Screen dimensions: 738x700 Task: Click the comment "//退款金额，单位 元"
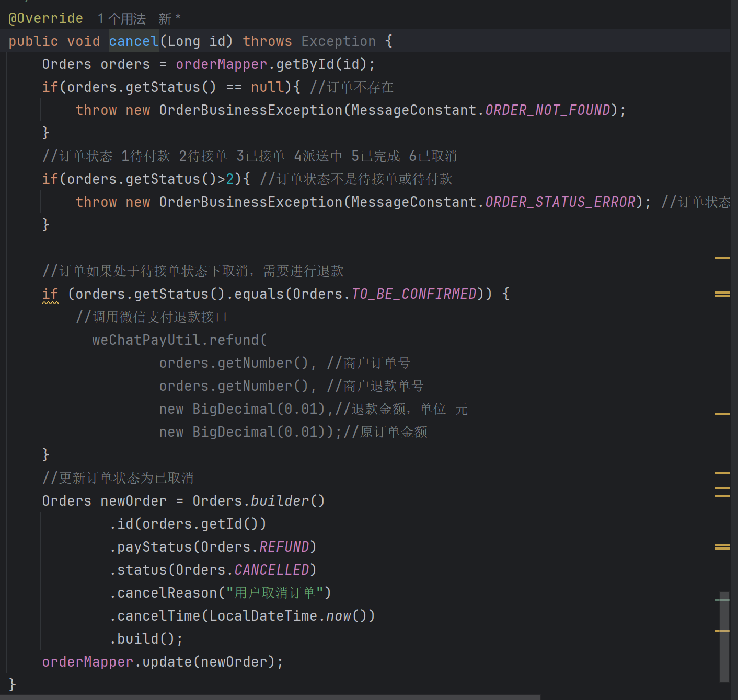401,409
